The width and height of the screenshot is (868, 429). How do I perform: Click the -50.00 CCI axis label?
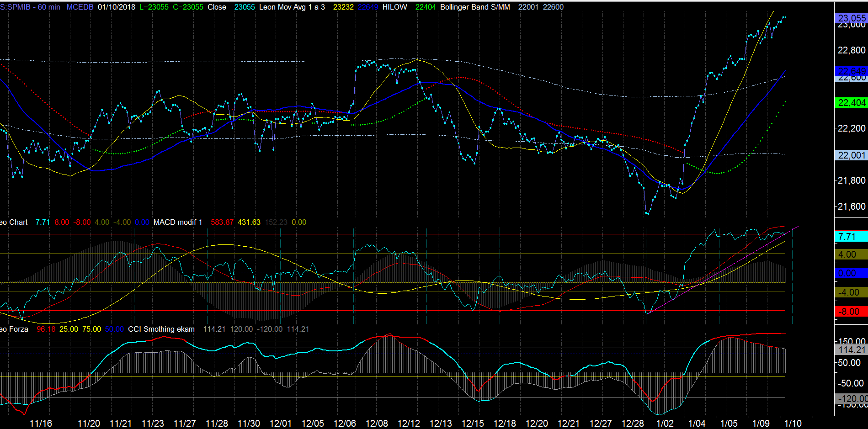point(850,383)
